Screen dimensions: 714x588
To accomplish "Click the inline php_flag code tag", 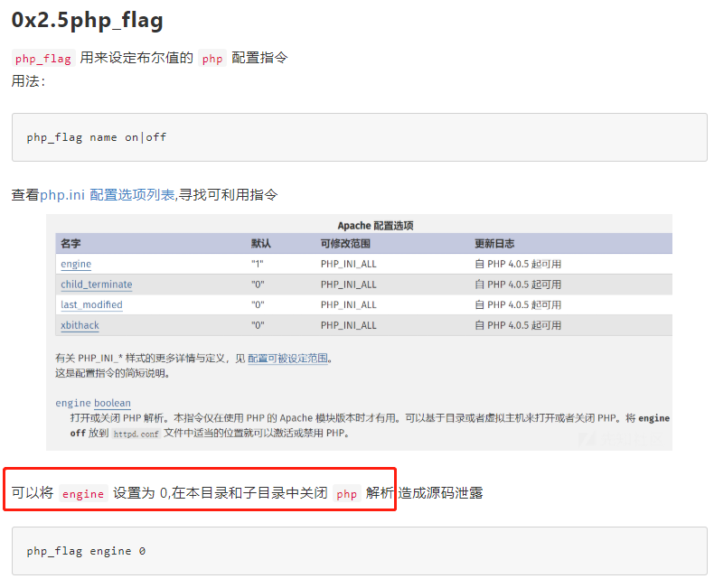I will click(43, 59).
